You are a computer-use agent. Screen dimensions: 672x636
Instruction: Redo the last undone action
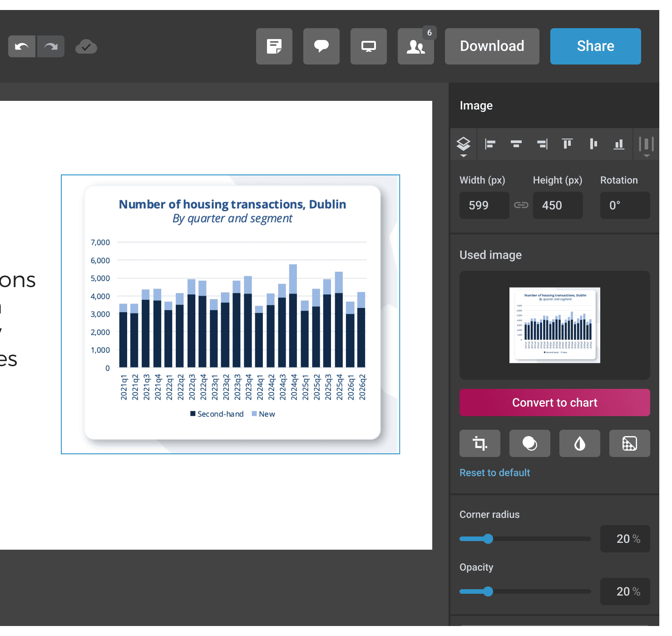(x=51, y=46)
